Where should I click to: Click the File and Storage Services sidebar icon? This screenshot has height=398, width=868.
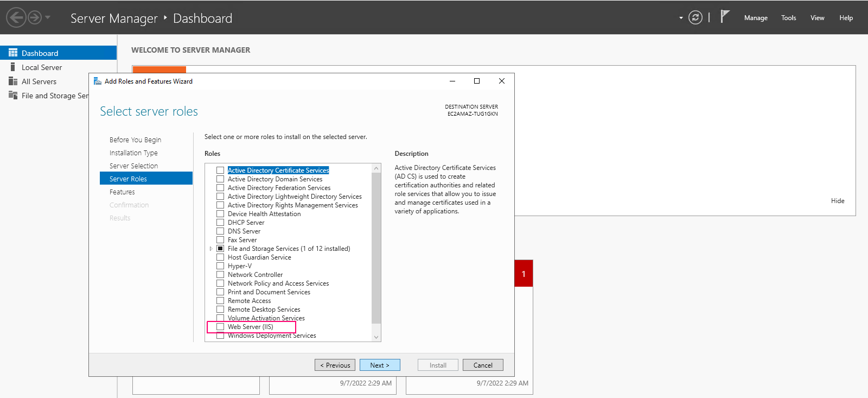13,95
